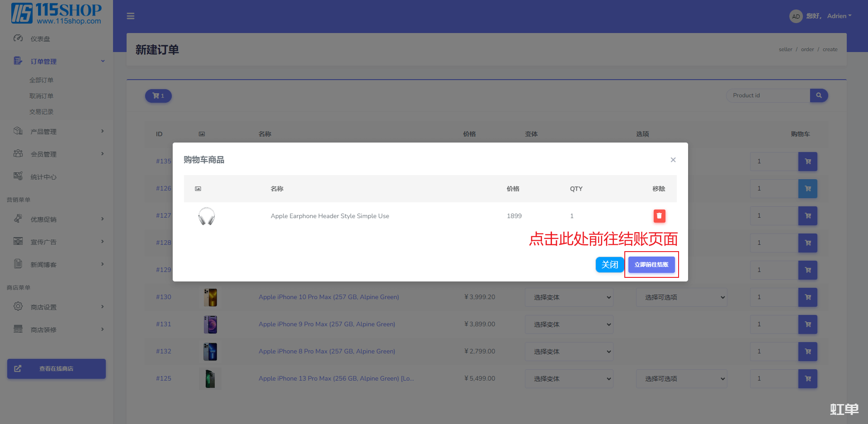The image size is (868, 424).
Task: Open 选择可选项 dropdown for product #130
Action: click(681, 297)
